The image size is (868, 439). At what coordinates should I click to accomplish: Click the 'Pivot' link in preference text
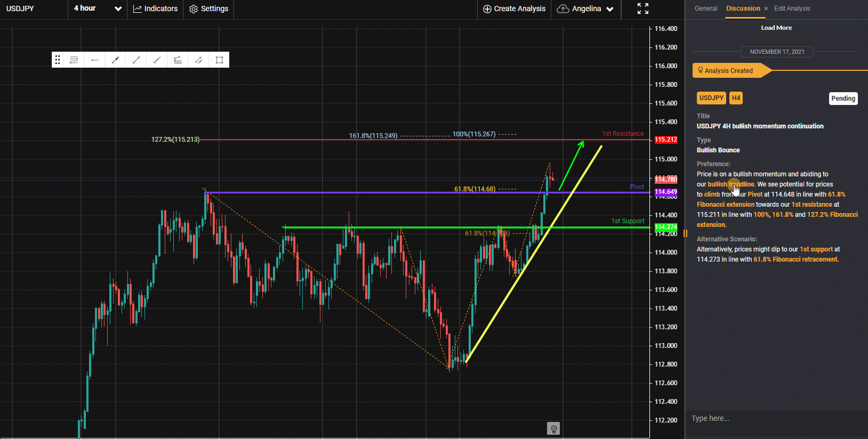coord(755,194)
